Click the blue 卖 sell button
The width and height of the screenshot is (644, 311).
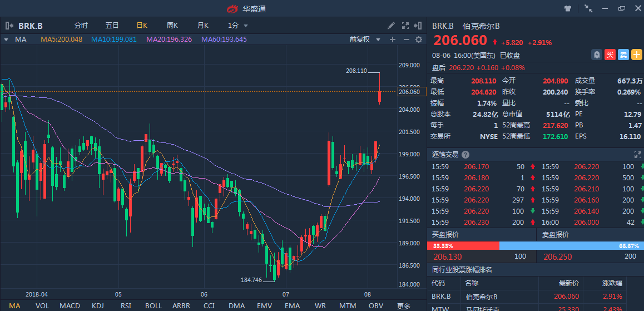pyautogui.click(x=623, y=54)
